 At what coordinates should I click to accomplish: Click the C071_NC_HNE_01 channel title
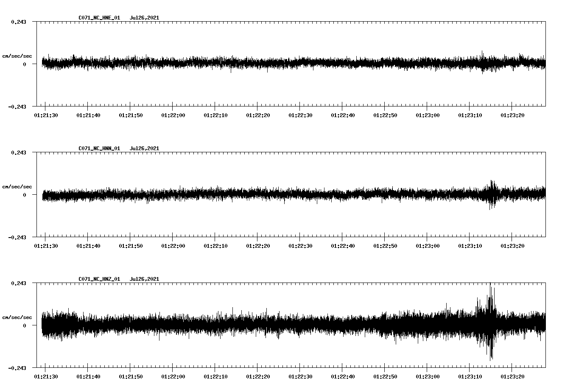coord(99,18)
